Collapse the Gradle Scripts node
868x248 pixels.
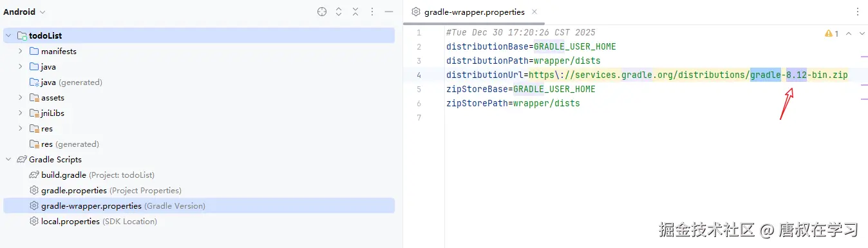[x=8, y=159]
